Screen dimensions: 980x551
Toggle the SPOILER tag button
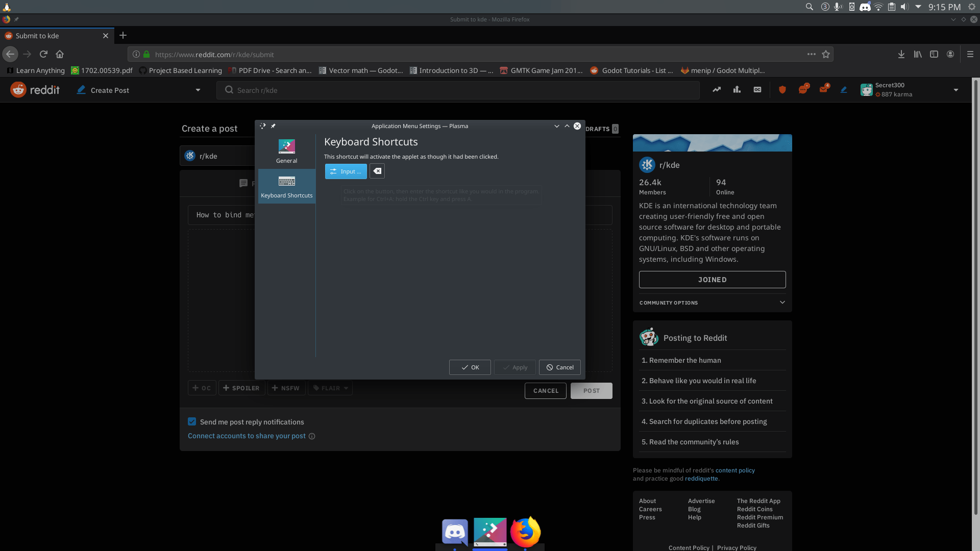tap(241, 388)
